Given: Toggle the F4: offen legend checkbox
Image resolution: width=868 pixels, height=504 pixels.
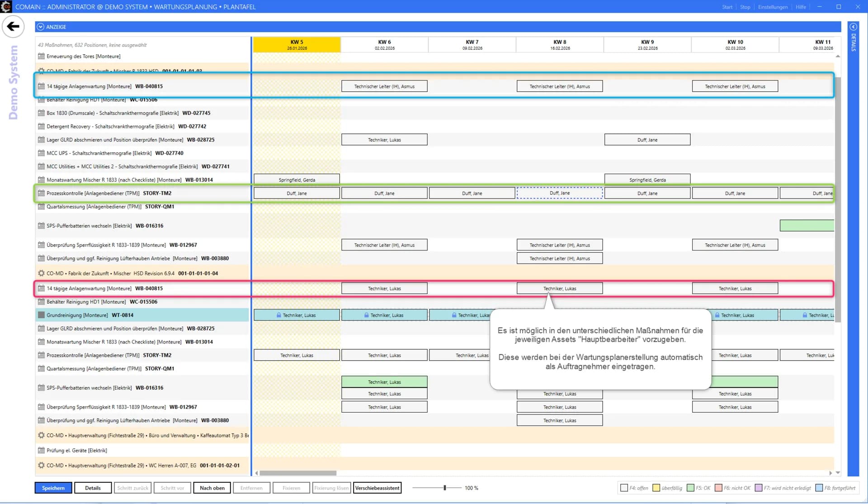Looking at the screenshot, I should [x=624, y=488].
